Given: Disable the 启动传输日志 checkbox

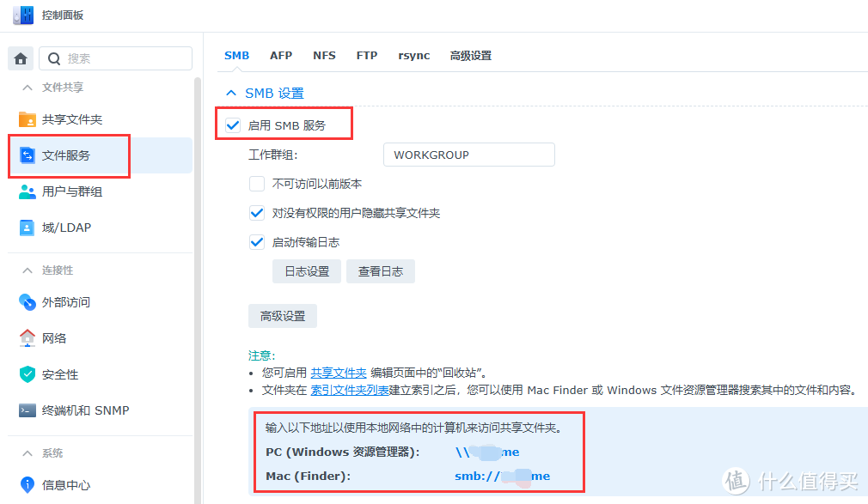Looking at the screenshot, I should (x=256, y=241).
